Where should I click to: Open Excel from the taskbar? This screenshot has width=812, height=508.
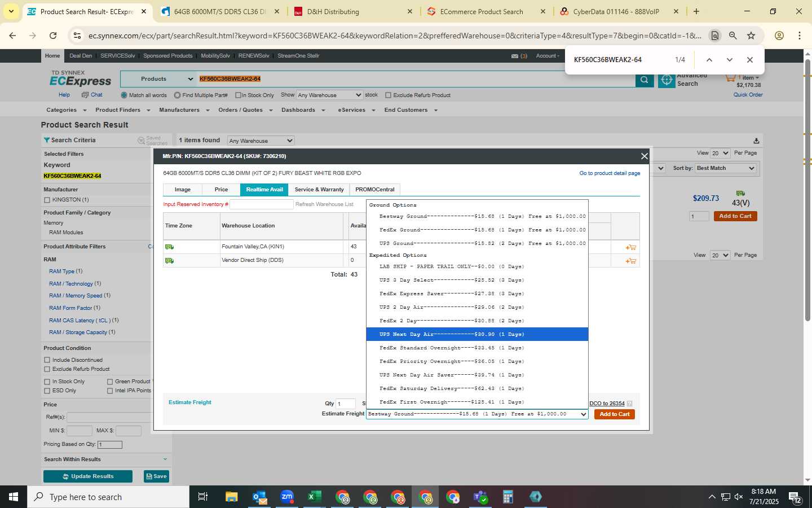coord(315,497)
